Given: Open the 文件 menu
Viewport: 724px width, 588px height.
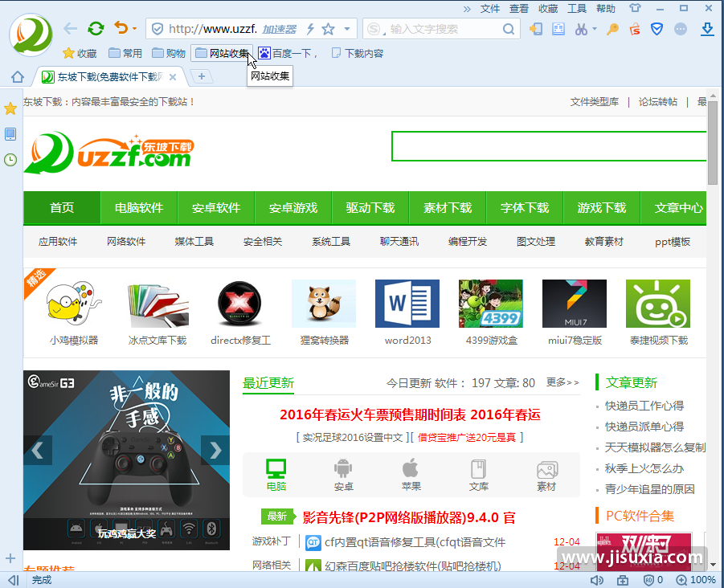Looking at the screenshot, I should coord(490,8).
